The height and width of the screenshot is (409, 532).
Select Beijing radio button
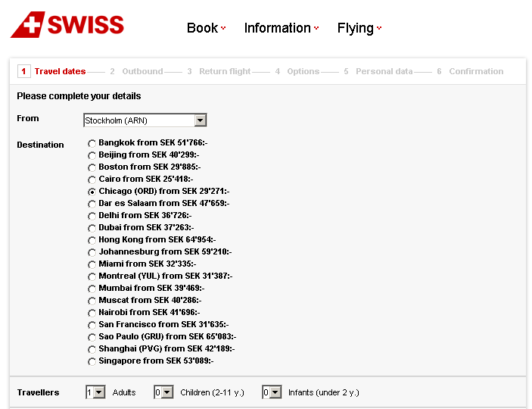tap(92, 155)
